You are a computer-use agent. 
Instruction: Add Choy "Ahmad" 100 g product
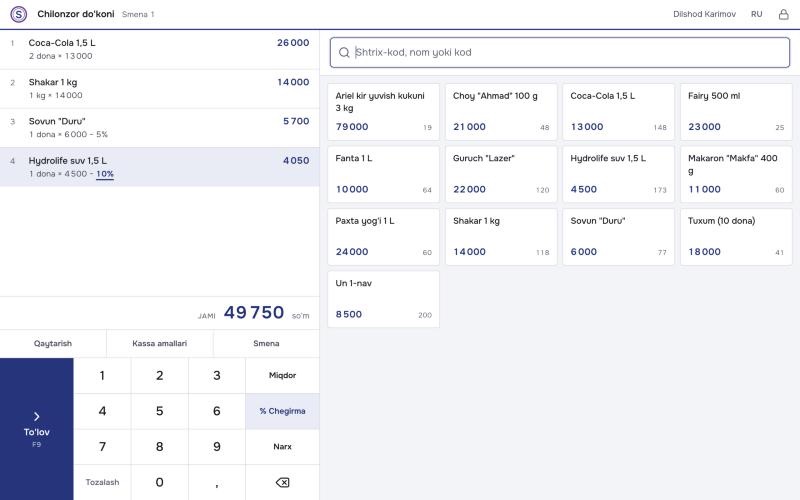(501, 112)
